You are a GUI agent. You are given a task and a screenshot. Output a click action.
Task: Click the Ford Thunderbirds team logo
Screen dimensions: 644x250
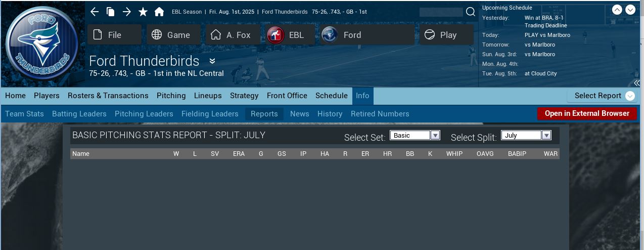click(x=42, y=45)
